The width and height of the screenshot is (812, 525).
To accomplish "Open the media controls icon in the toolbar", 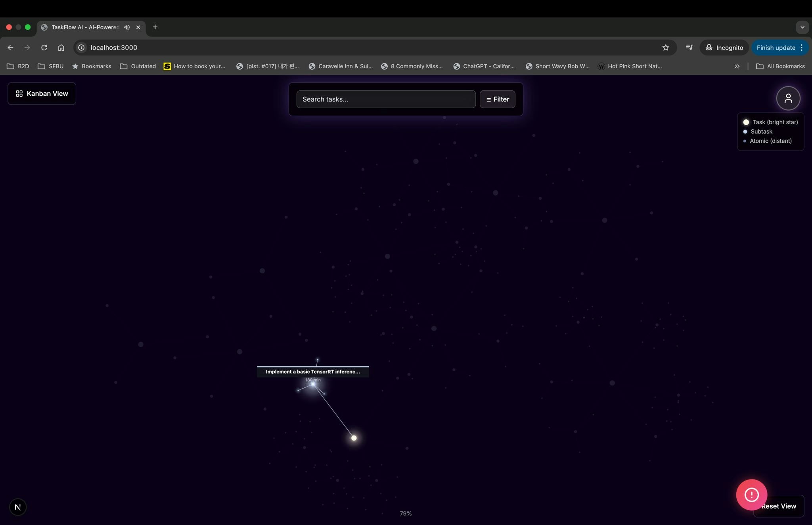I will (689, 48).
